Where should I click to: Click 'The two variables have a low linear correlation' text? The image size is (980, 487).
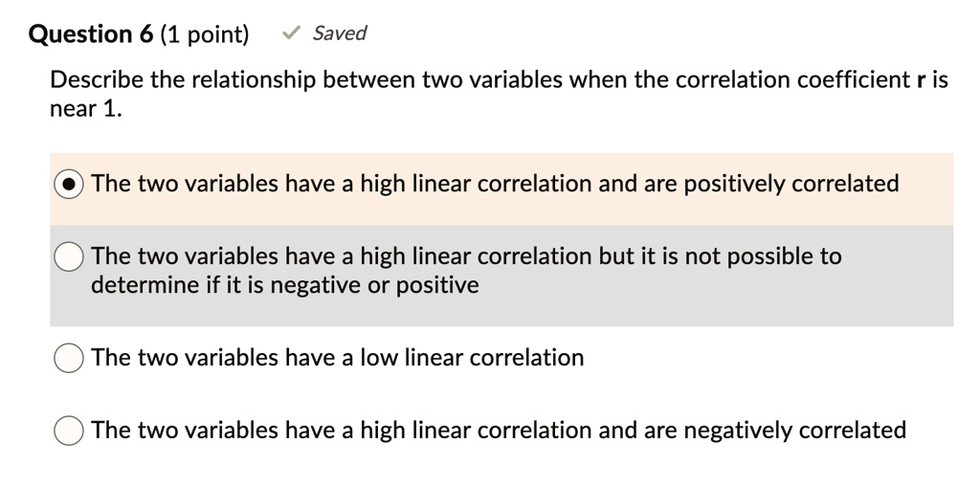[338, 358]
